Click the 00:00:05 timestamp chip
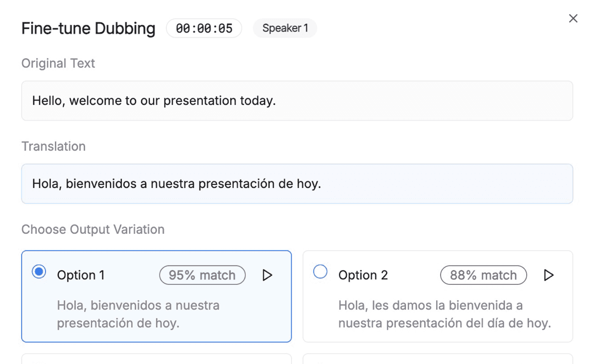Viewport: 594px width, 364px height. (203, 28)
